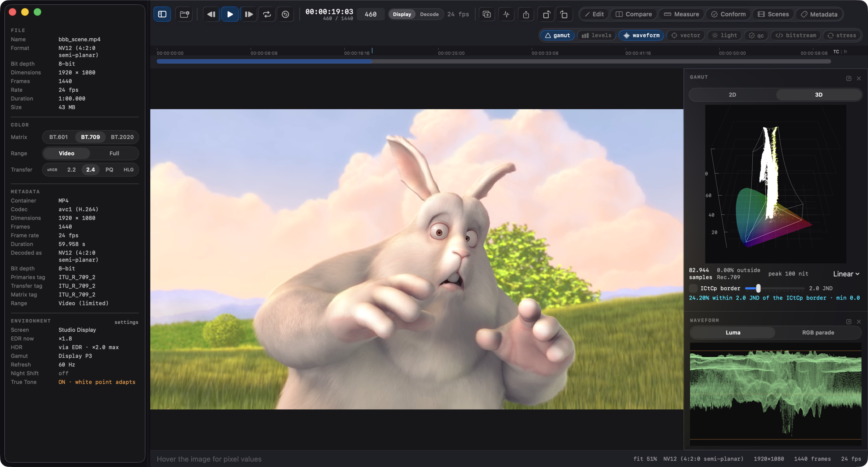Choose 2.4 gamma transfer
This screenshot has width=868, height=467.
90,169
